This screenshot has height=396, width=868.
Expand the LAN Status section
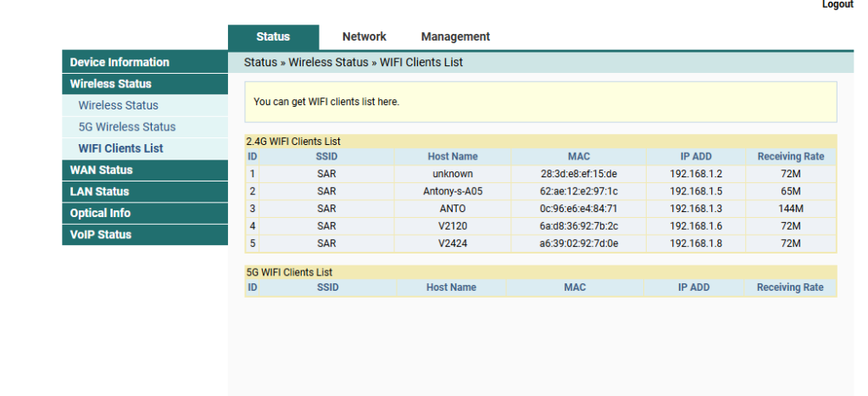(100, 192)
